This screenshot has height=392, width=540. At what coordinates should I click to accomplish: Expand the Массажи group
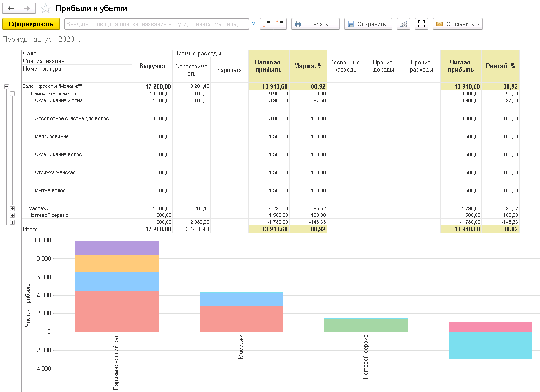[x=12, y=208]
